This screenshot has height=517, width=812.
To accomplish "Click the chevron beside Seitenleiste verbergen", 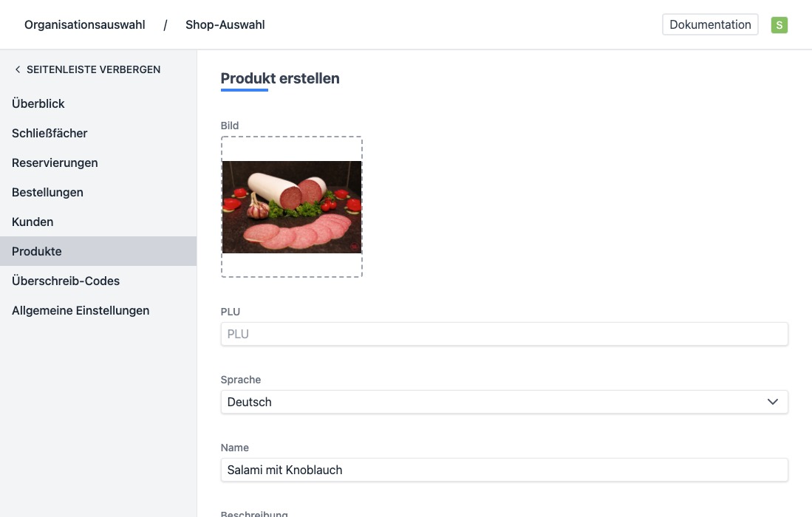I will coord(18,69).
